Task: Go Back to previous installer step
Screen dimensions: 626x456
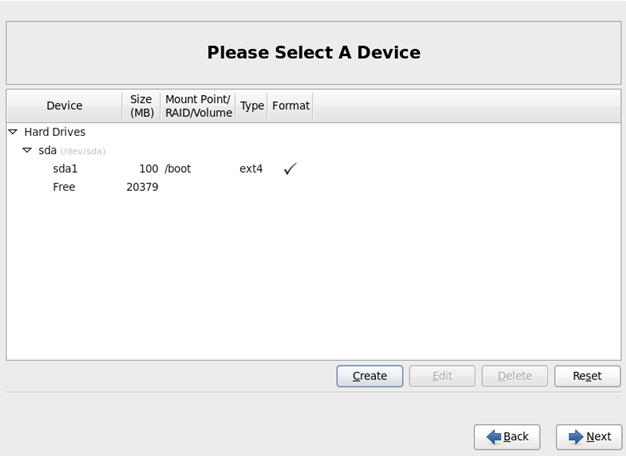Action: tap(507, 437)
